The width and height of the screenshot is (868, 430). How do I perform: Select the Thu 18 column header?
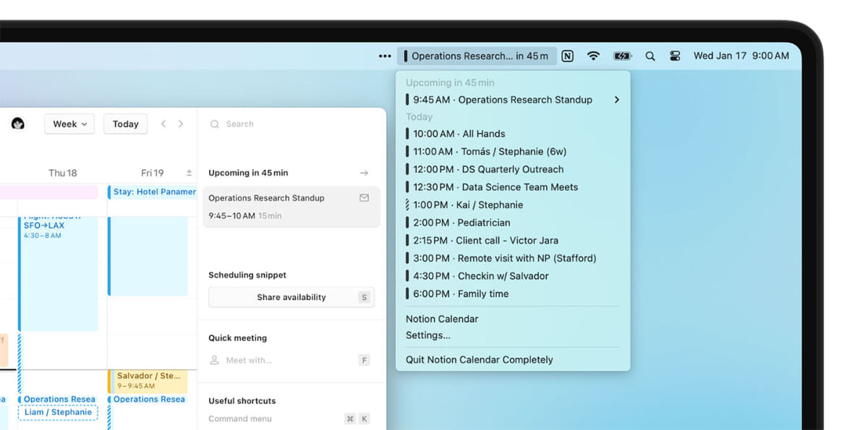point(63,173)
